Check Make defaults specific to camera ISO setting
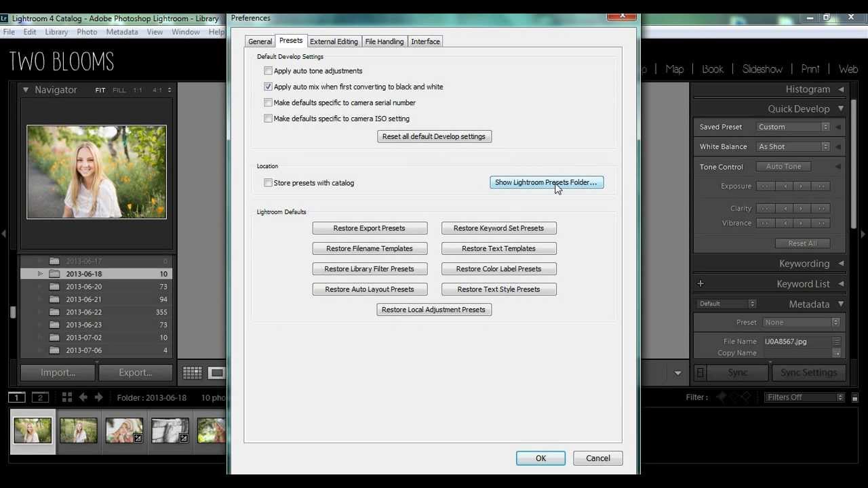Viewport: 868px width, 488px height. 269,119
